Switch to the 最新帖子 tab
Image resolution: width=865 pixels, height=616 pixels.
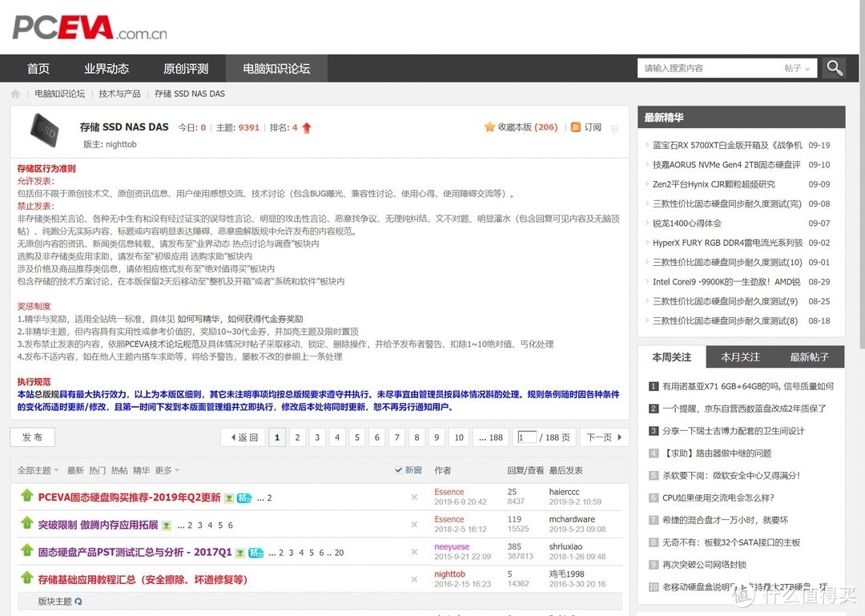(809, 357)
